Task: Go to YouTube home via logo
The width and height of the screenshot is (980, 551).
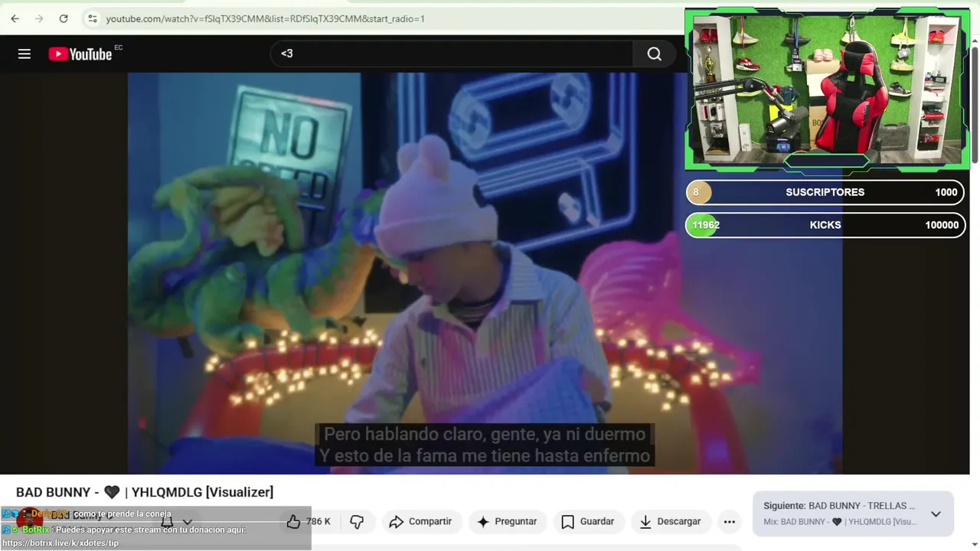Action: tap(80, 54)
